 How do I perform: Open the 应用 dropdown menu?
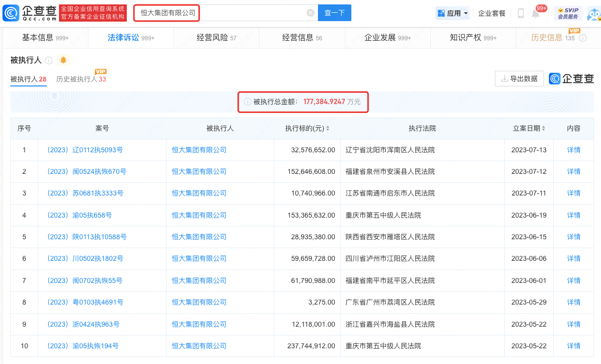453,13
